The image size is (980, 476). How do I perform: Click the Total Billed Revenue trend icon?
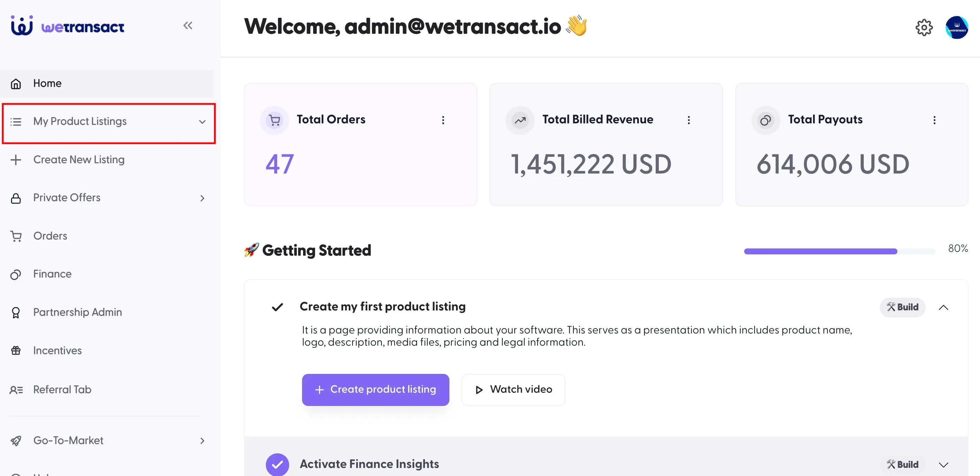[x=520, y=120]
